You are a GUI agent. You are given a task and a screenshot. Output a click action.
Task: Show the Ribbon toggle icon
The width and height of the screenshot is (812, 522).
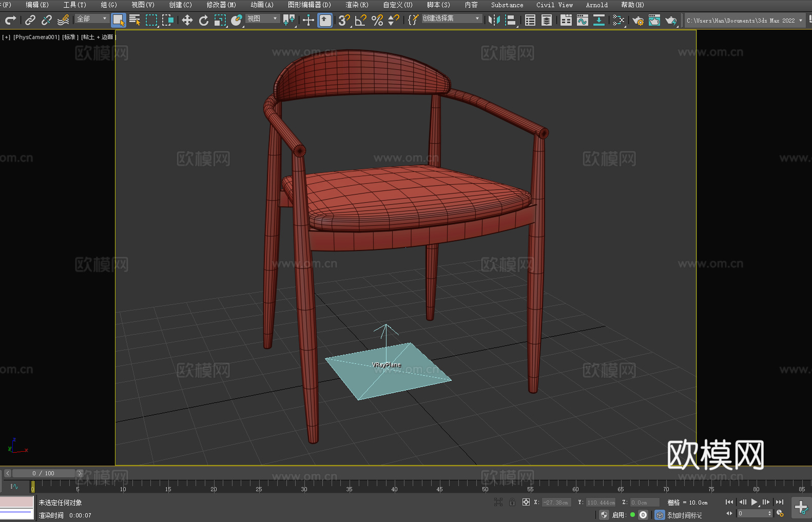(x=566, y=21)
